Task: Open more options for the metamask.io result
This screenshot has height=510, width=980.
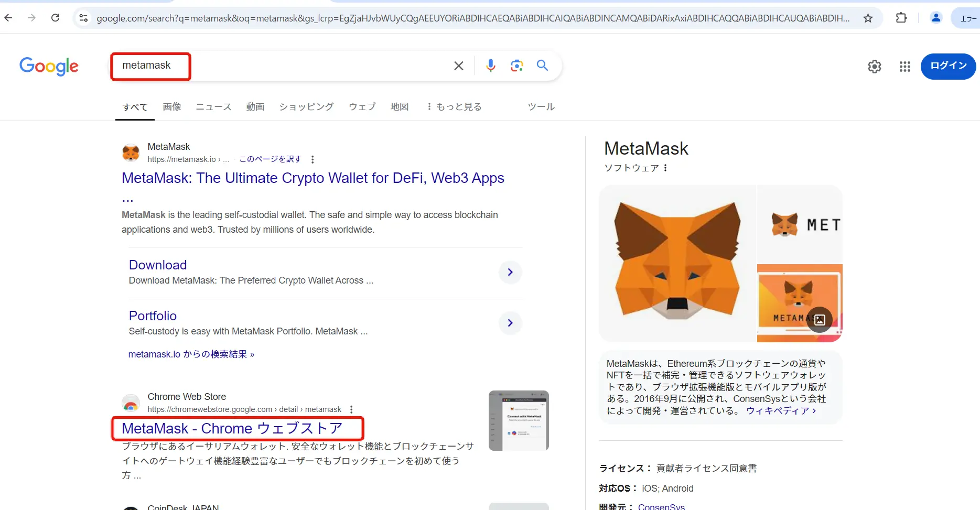Action: pyautogui.click(x=313, y=159)
